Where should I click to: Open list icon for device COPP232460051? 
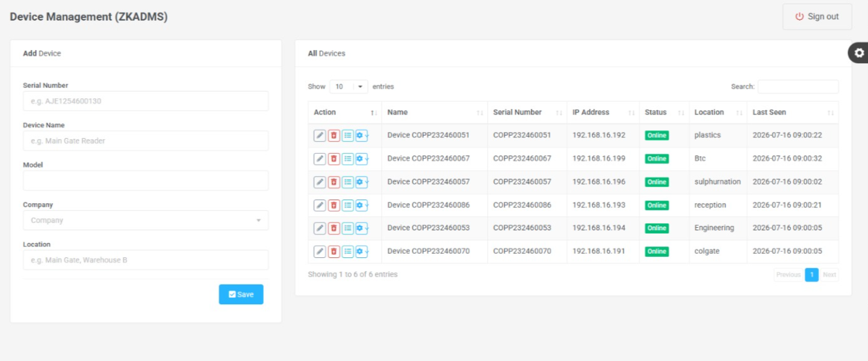(348, 136)
